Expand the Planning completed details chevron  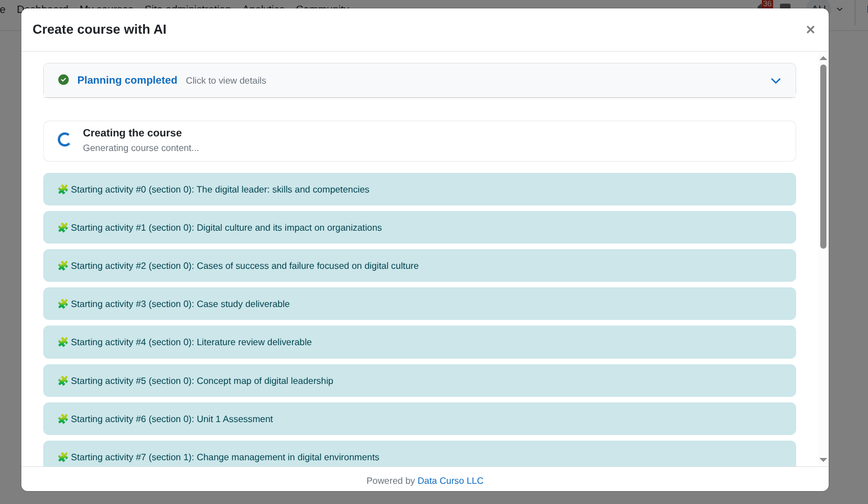[x=776, y=81]
